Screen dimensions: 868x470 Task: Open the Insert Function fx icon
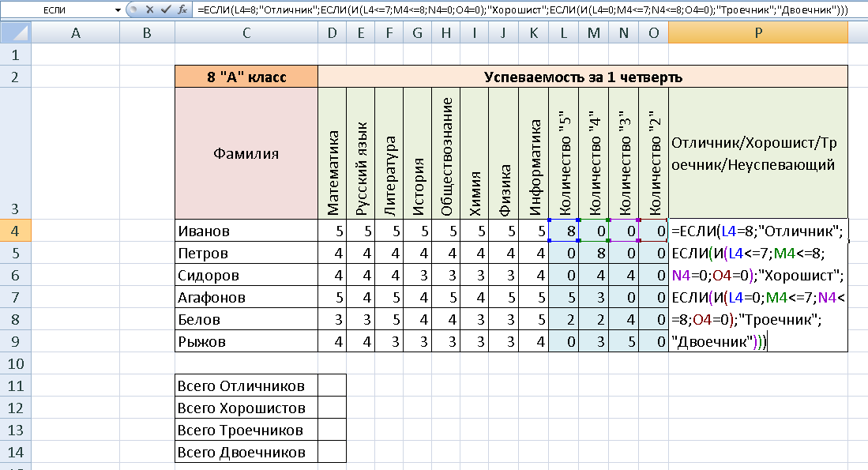(x=182, y=9)
